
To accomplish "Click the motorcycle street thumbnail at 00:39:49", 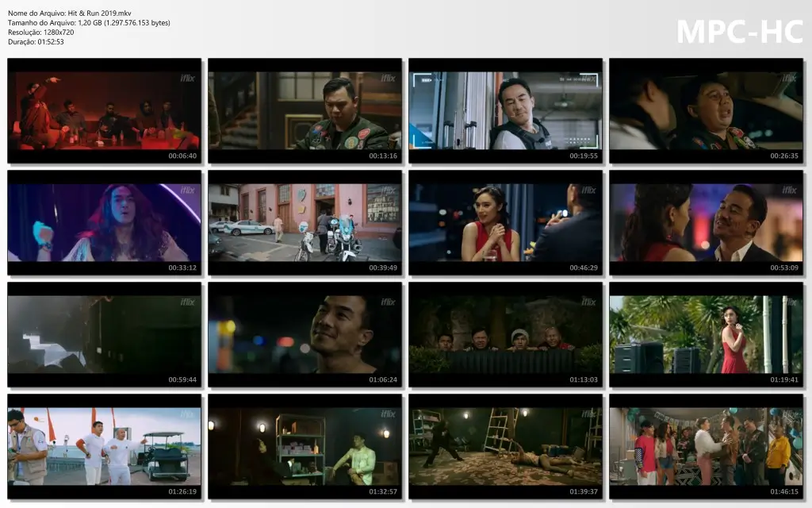I will pyautogui.click(x=304, y=222).
